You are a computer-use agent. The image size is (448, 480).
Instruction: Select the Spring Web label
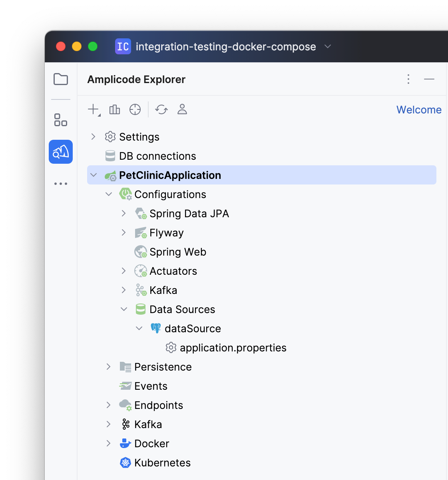(178, 252)
